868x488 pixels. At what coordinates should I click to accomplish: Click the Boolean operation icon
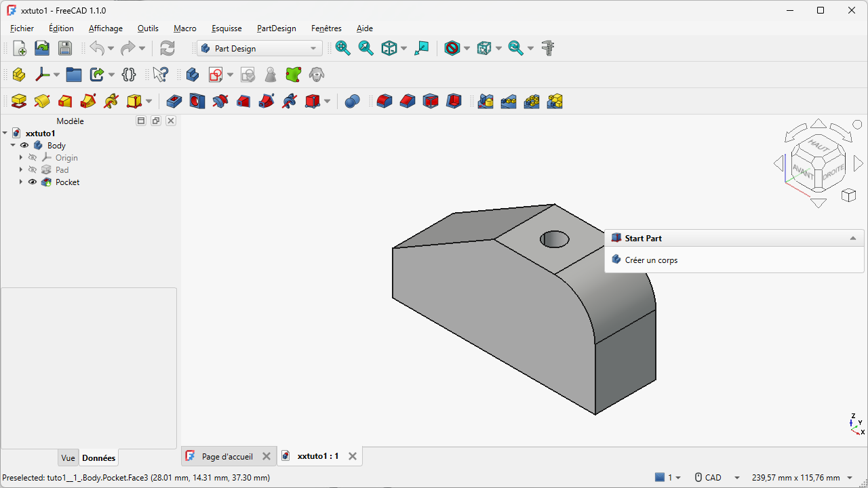[352, 102]
